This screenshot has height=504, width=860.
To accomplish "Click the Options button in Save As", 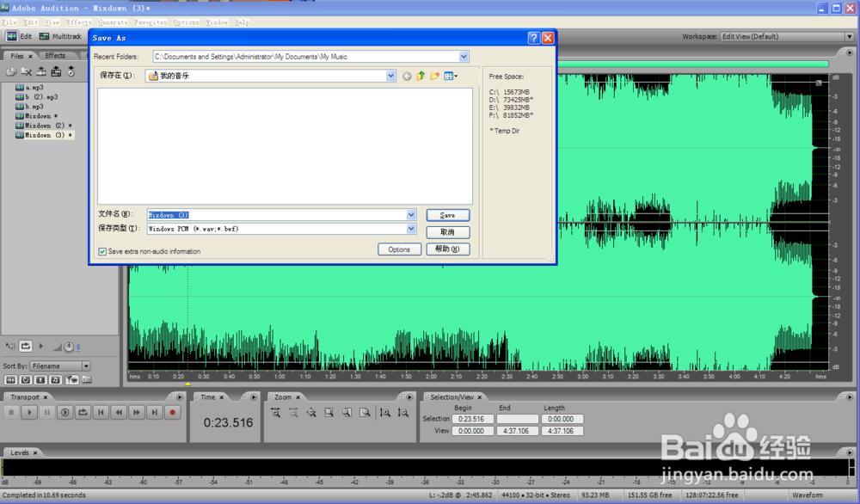I will [x=399, y=249].
